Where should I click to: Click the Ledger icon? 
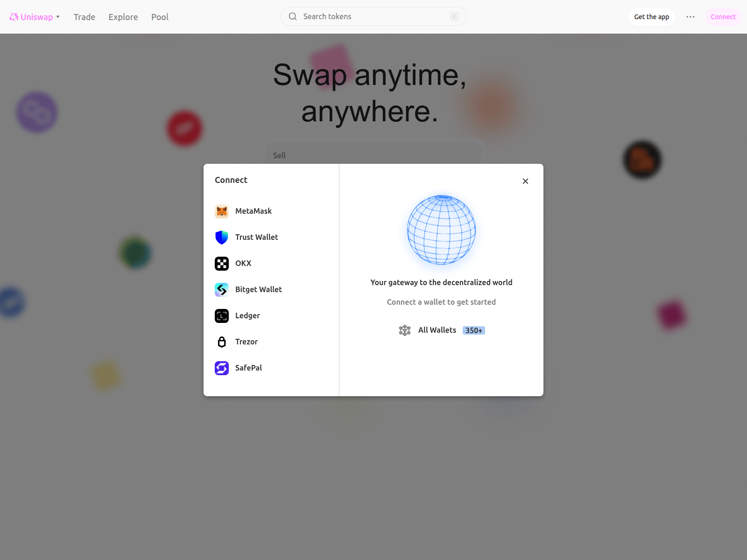tap(222, 316)
